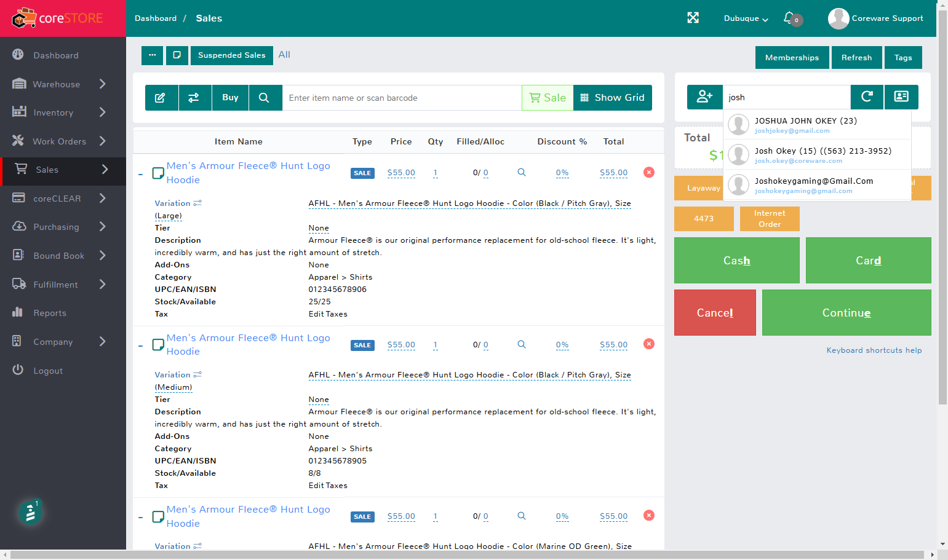Click the item name or barcode field
Viewport: 948px width, 560px height.
click(402, 98)
